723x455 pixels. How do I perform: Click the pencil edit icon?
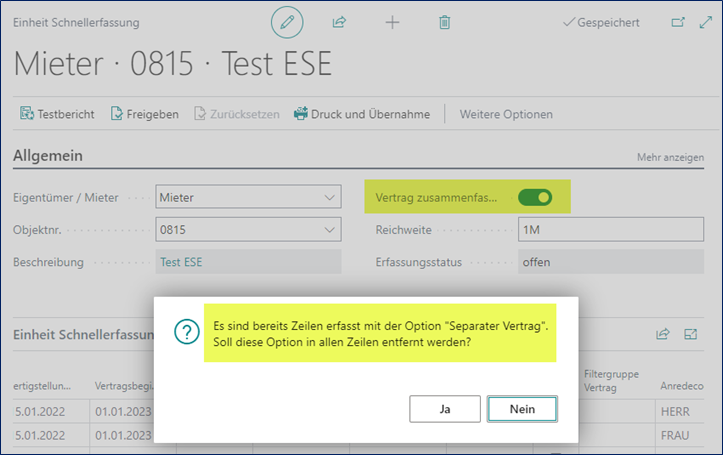pos(289,21)
